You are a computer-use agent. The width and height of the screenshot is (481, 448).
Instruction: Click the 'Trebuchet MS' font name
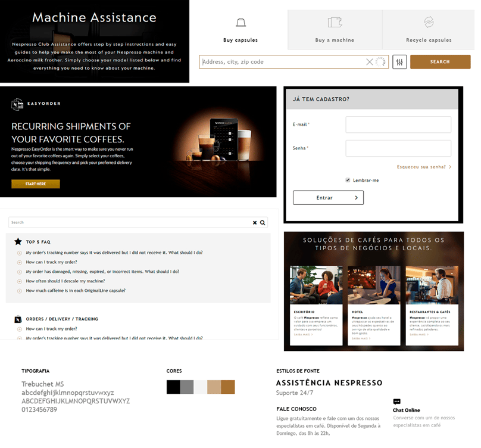point(43,384)
